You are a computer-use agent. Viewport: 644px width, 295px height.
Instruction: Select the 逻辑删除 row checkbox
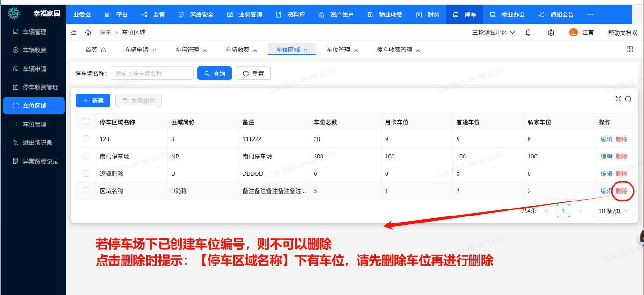click(86, 173)
